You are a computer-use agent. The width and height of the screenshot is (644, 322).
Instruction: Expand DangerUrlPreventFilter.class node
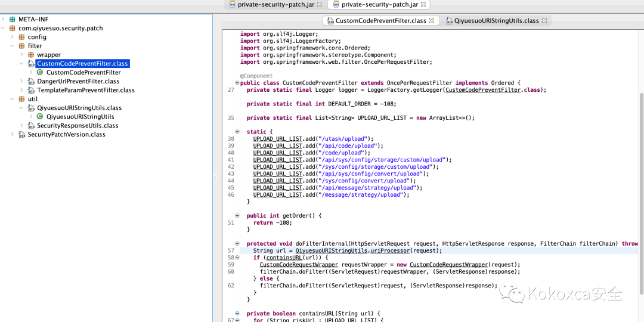pyautogui.click(x=21, y=81)
